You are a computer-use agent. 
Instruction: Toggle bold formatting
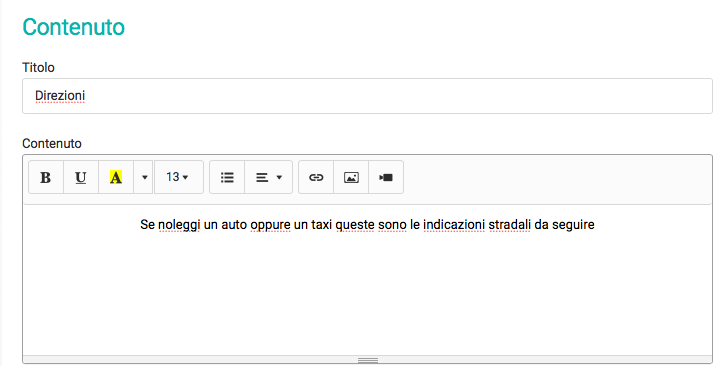46,177
